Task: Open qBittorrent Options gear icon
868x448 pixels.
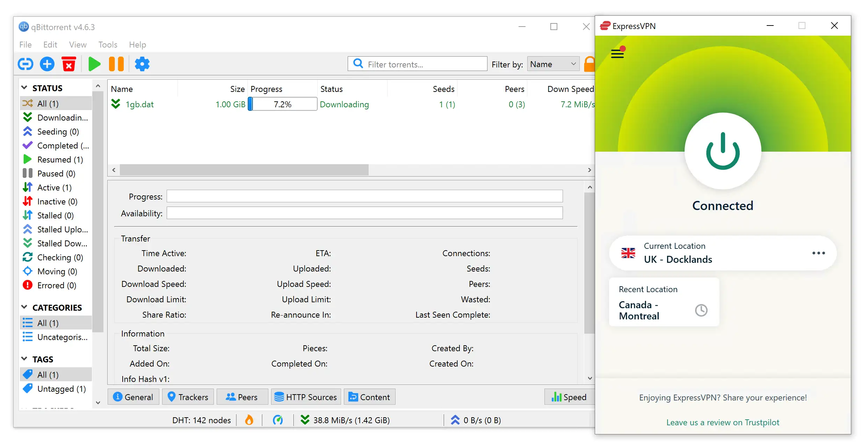Action: [x=142, y=64]
